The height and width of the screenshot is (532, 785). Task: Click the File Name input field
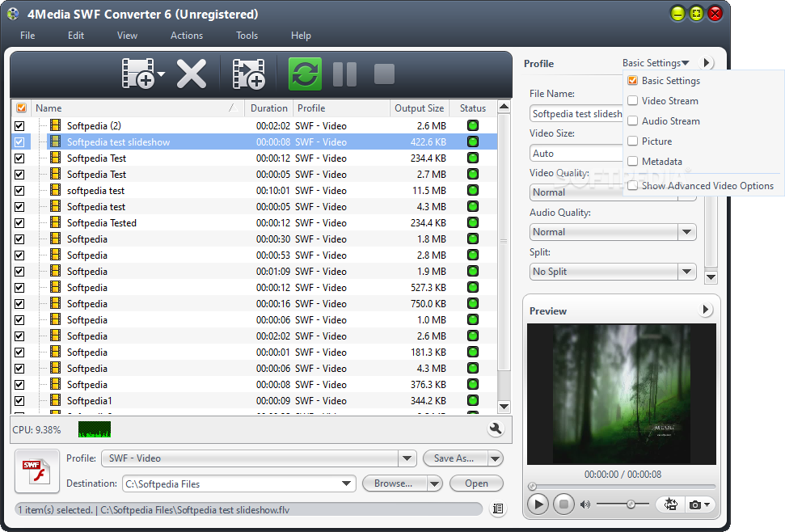point(576,114)
